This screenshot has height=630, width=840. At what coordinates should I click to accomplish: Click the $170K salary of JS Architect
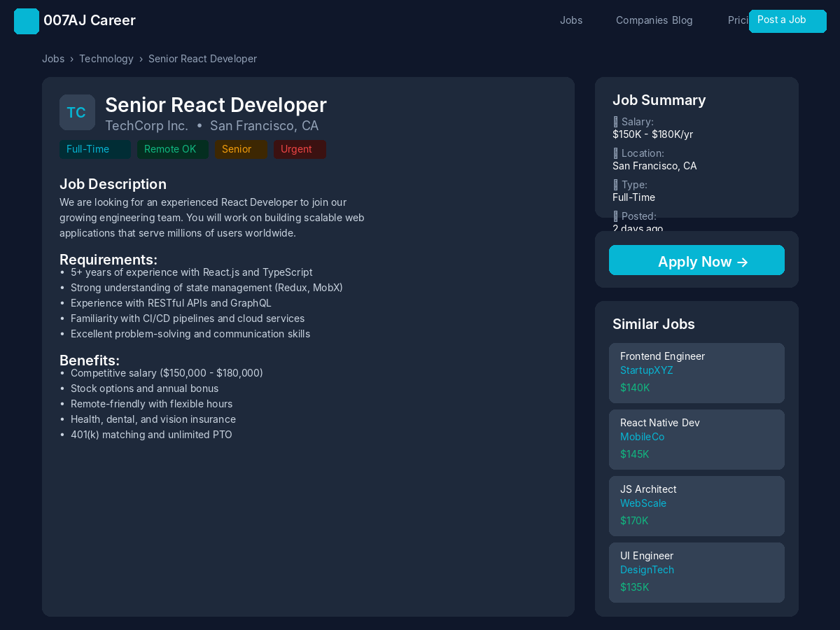[634, 521]
